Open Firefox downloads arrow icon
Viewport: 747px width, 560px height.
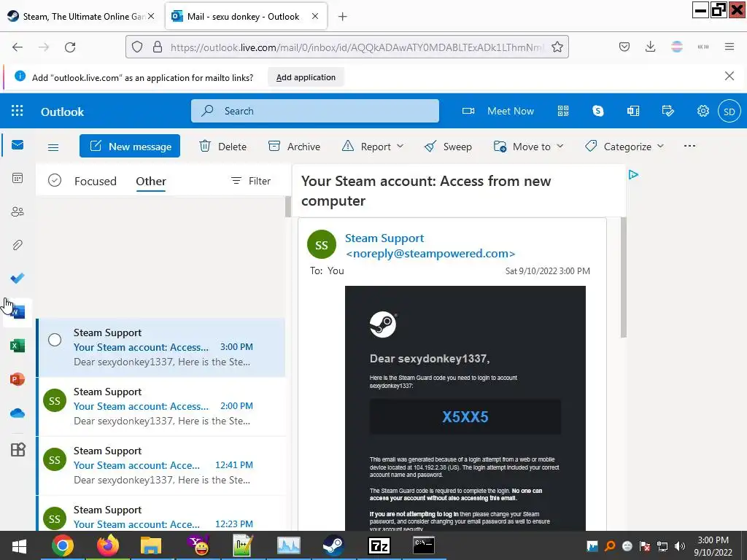pyautogui.click(x=650, y=47)
